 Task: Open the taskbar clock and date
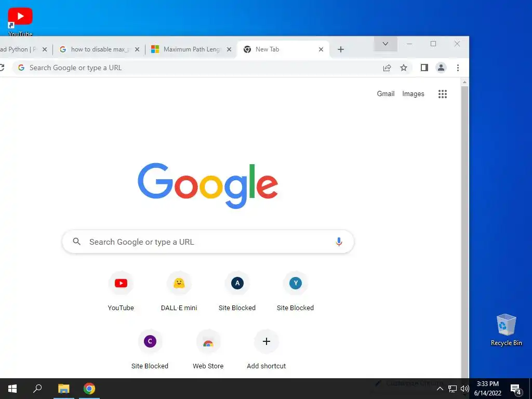487,389
